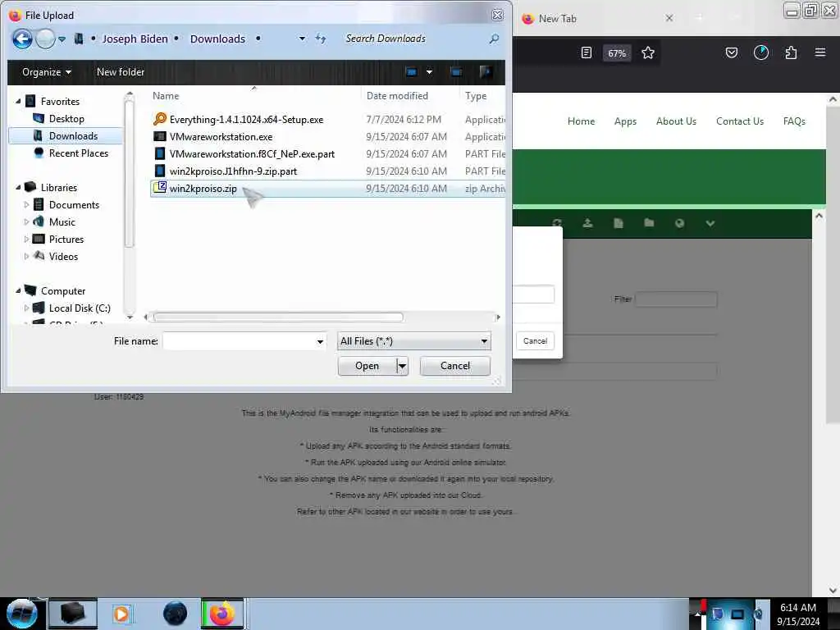Click the help icon in dialog toolbar
This screenshot has height=630, width=840.
point(486,72)
